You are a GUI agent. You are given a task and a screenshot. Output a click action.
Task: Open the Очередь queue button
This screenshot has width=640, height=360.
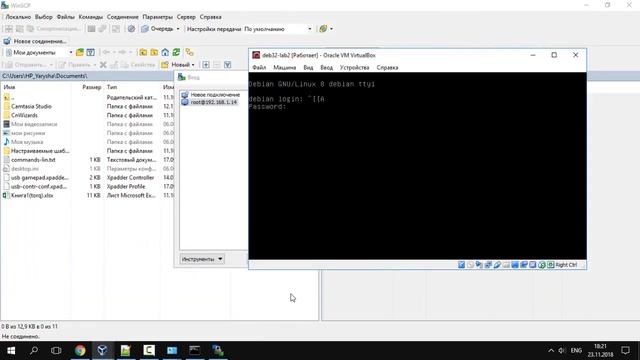point(158,29)
